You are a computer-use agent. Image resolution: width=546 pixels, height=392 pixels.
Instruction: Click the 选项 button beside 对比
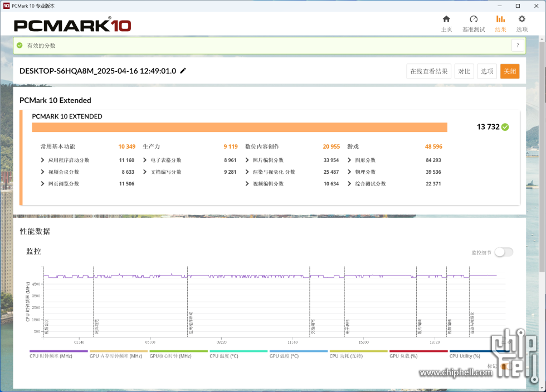pyautogui.click(x=487, y=71)
